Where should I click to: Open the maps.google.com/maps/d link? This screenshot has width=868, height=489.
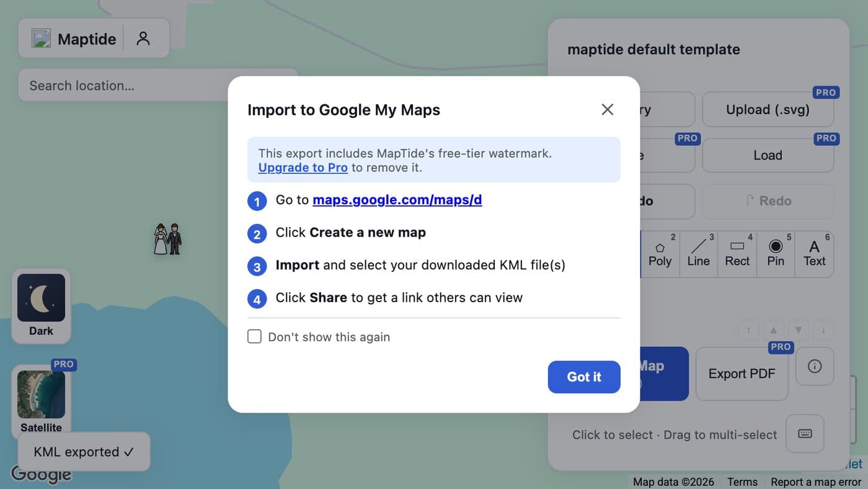(397, 200)
